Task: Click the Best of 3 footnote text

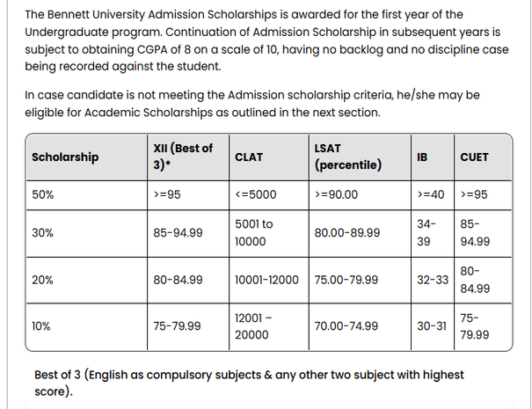Action: tap(248, 383)
